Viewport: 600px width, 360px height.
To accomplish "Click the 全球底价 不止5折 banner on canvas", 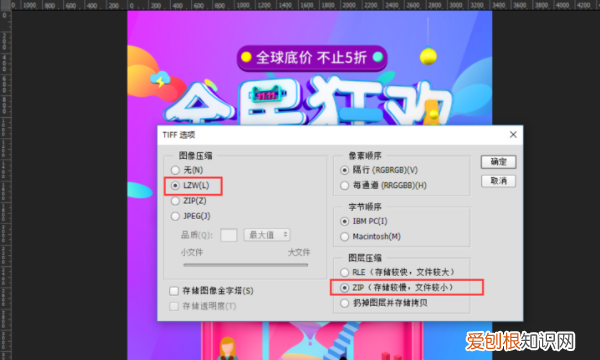I will [x=312, y=58].
